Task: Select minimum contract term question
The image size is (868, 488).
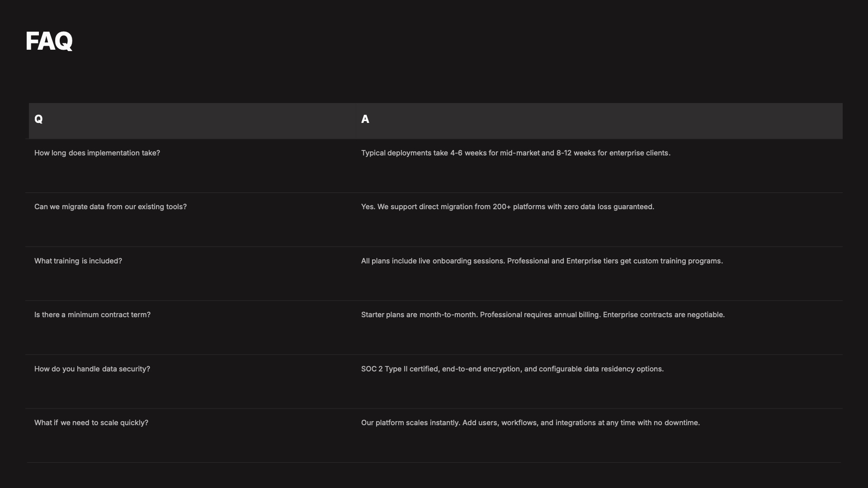Action: [92, 315]
